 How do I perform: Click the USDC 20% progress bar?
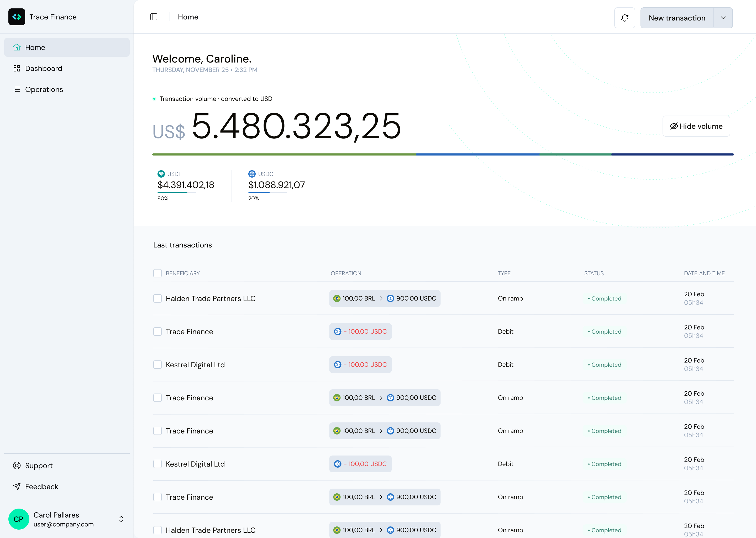point(267,193)
